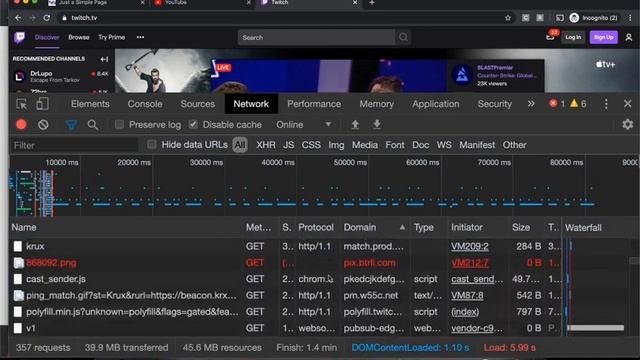Uncheck Disable cache
This screenshot has height=360, width=640.
click(193, 124)
